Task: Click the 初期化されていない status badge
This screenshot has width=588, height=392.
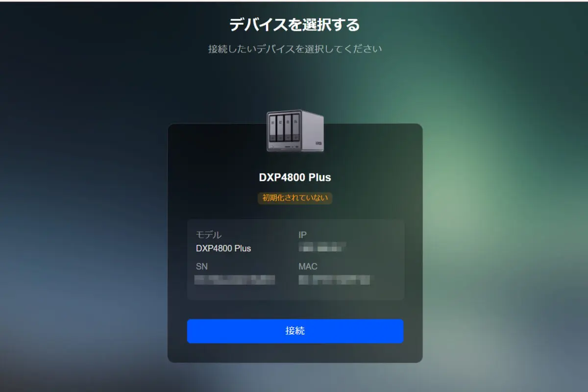Action: tap(295, 198)
